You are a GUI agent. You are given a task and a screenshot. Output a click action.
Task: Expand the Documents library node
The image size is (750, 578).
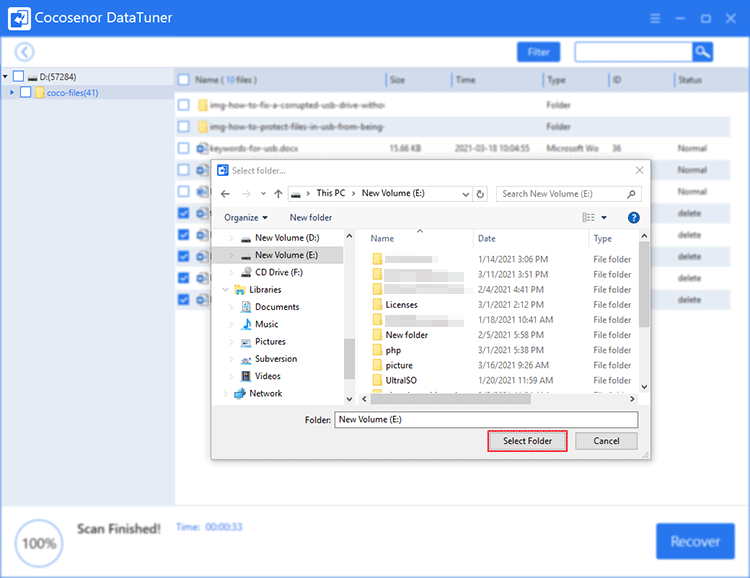(232, 307)
